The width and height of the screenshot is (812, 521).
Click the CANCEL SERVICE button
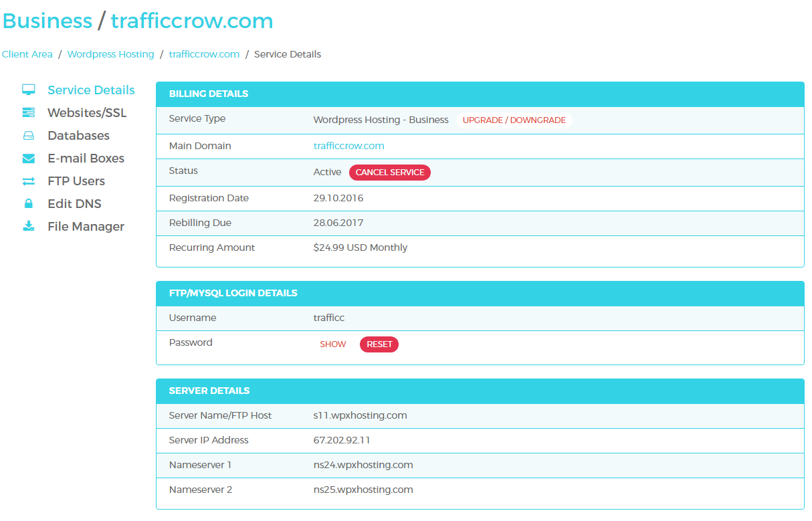[390, 173]
